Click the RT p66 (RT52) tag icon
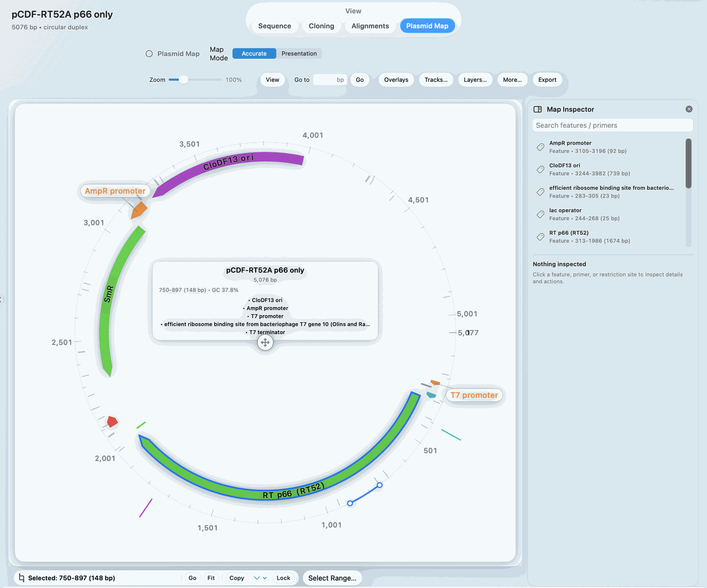The image size is (707, 588). (540, 237)
